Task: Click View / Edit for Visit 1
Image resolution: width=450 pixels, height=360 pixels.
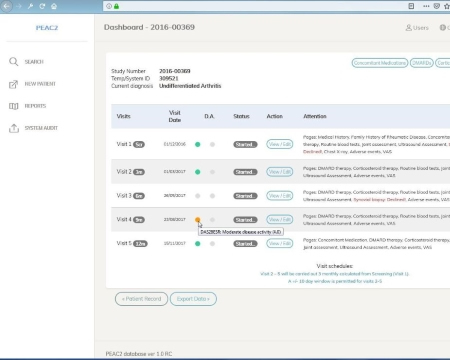Action: pyautogui.click(x=280, y=144)
